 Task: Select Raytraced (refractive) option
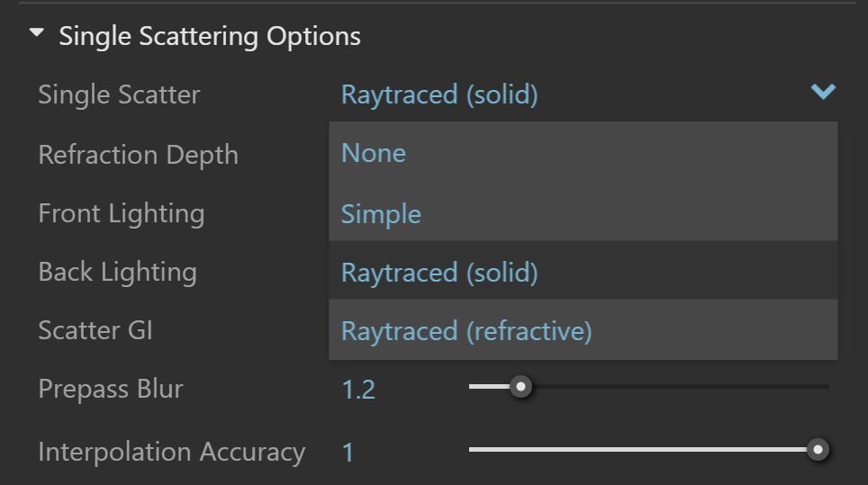[x=466, y=331]
